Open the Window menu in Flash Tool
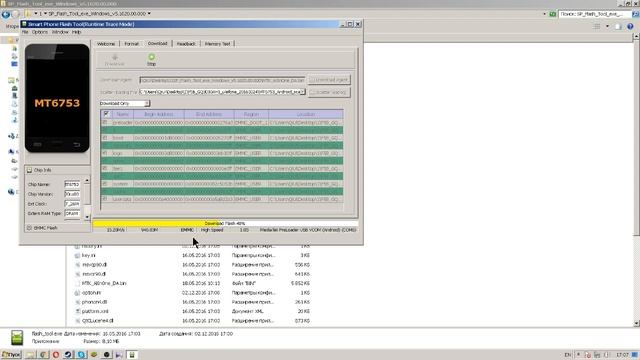 coord(60,32)
